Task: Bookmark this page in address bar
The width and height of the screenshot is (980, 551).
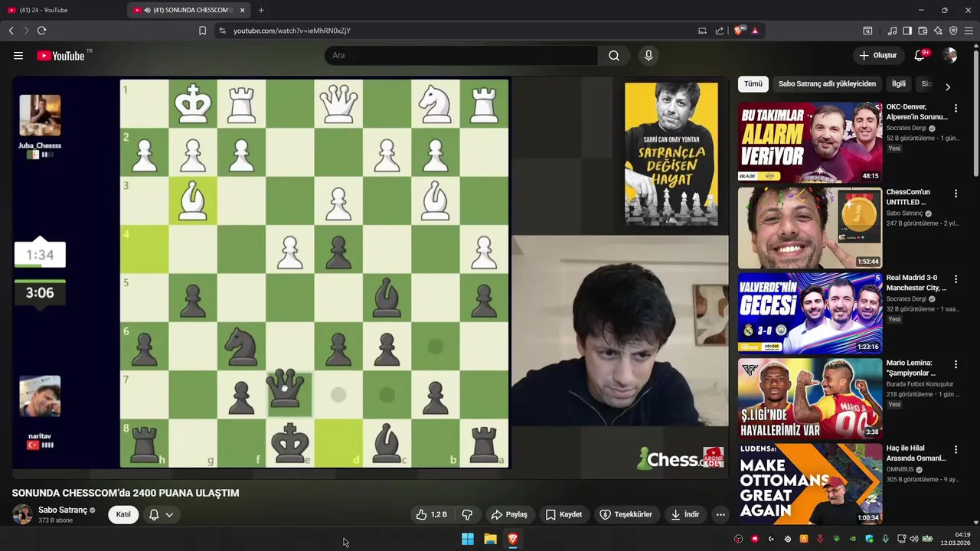Action: pos(202,31)
